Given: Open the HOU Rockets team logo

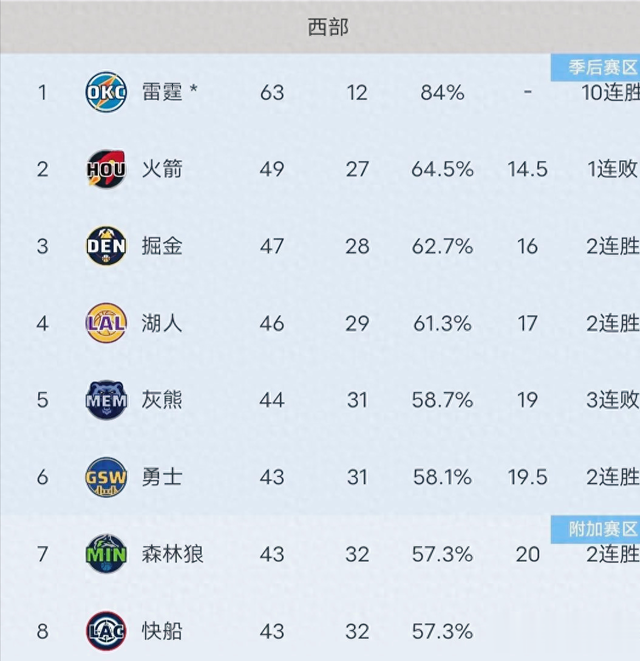Looking at the screenshot, I should [x=106, y=169].
